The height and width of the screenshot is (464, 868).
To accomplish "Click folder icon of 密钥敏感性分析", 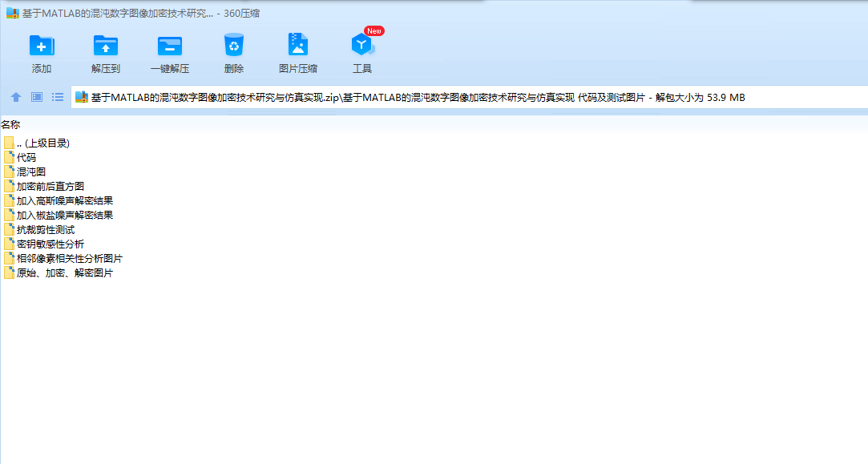I will [9, 244].
